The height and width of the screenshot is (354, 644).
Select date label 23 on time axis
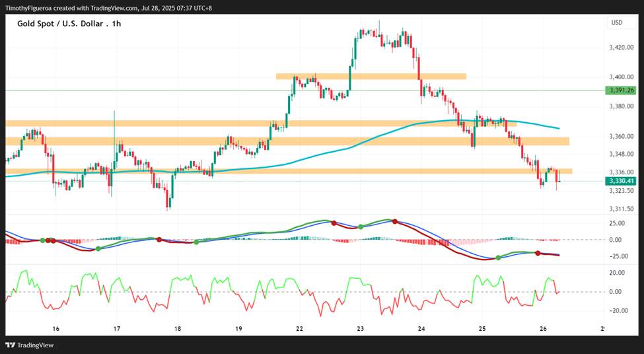click(x=361, y=329)
